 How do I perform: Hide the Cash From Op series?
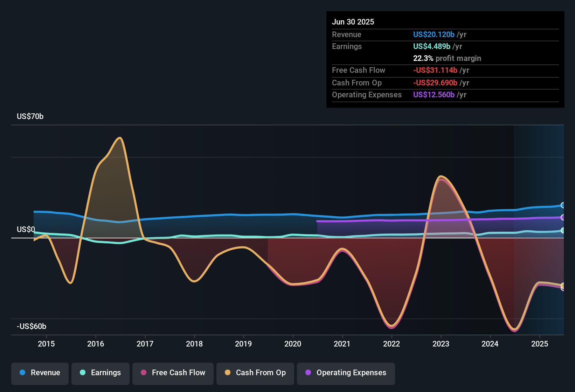(255, 373)
